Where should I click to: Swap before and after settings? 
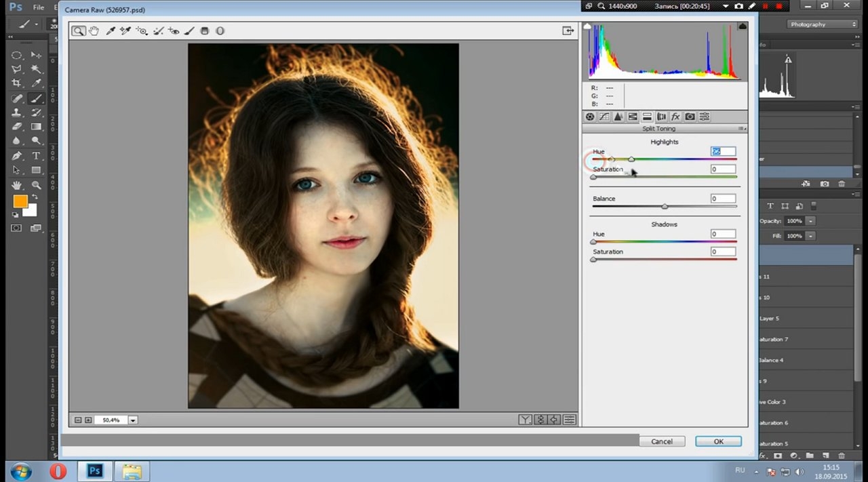click(x=540, y=420)
